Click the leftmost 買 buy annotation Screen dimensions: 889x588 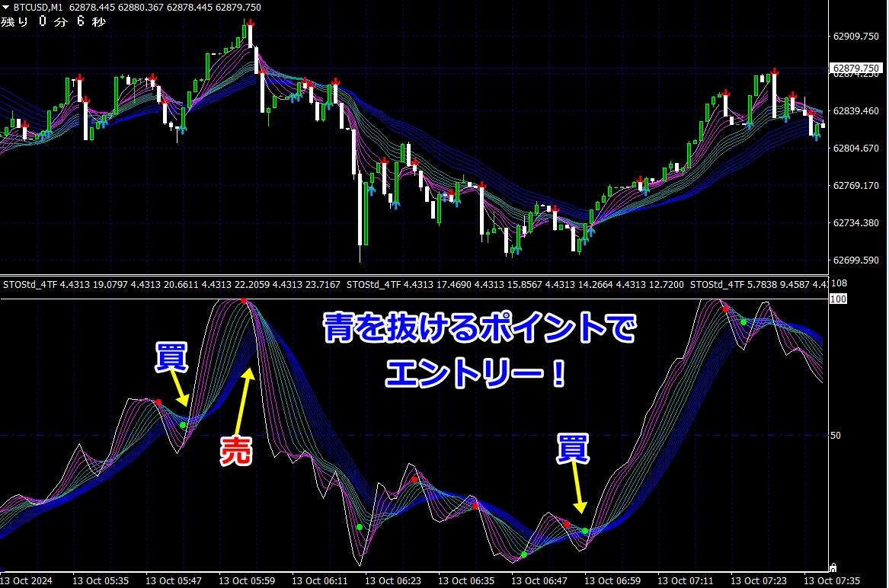coord(171,357)
